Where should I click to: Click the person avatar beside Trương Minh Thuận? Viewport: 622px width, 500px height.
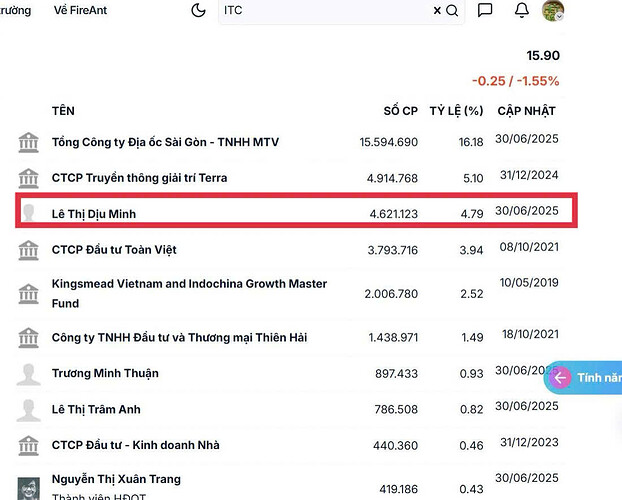29,374
